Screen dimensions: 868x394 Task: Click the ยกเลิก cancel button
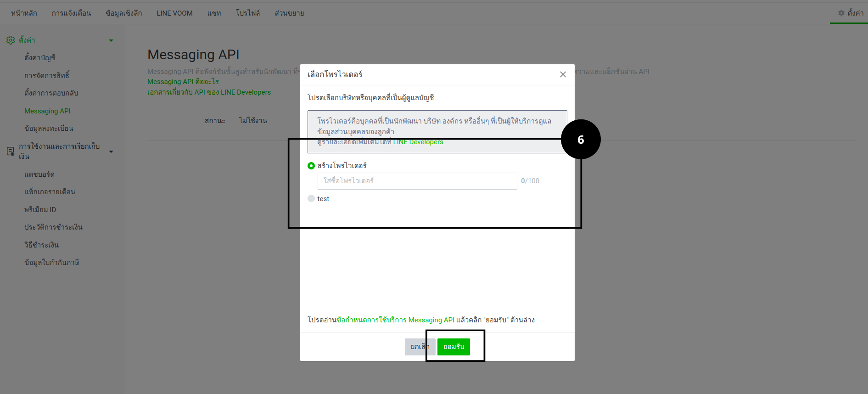coord(420,347)
